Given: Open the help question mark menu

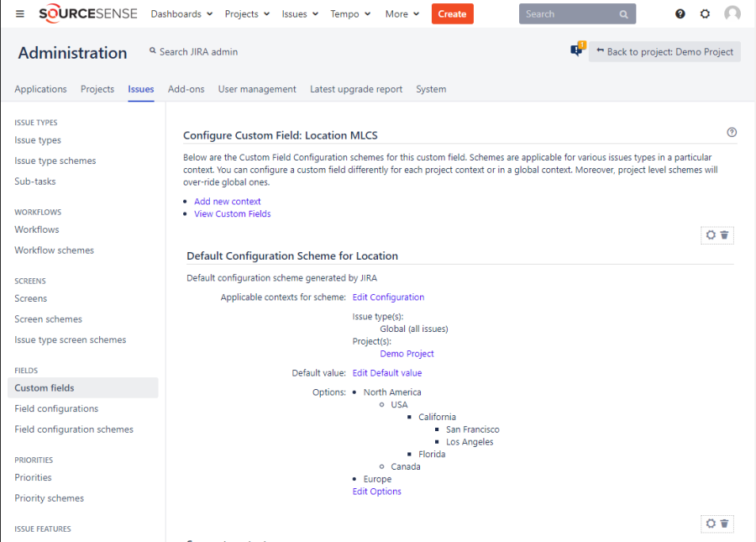Looking at the screenshot, I should pos(680,14).
